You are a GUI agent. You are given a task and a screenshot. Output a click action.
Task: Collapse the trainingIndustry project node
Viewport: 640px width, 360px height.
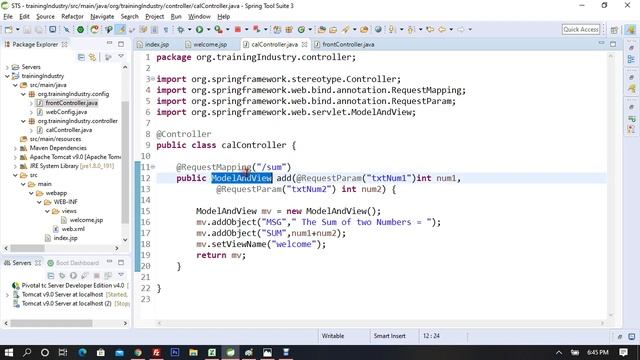click(7, 76)
